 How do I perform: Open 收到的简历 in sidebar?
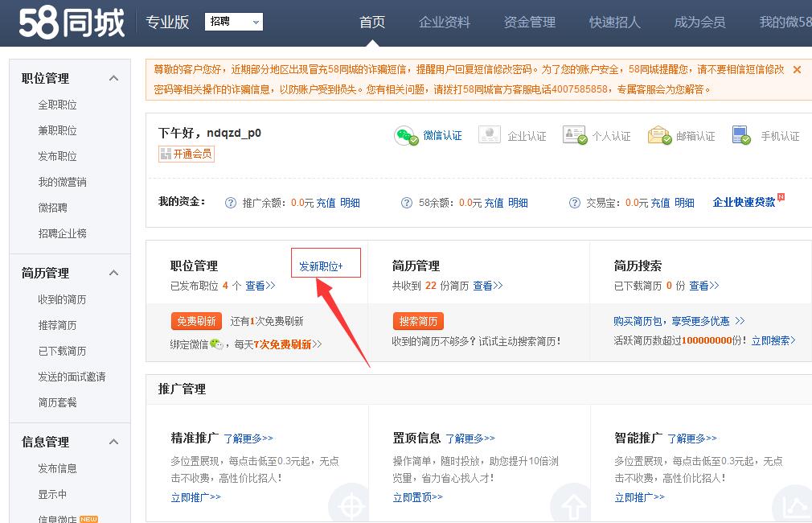tap(62, 299)
